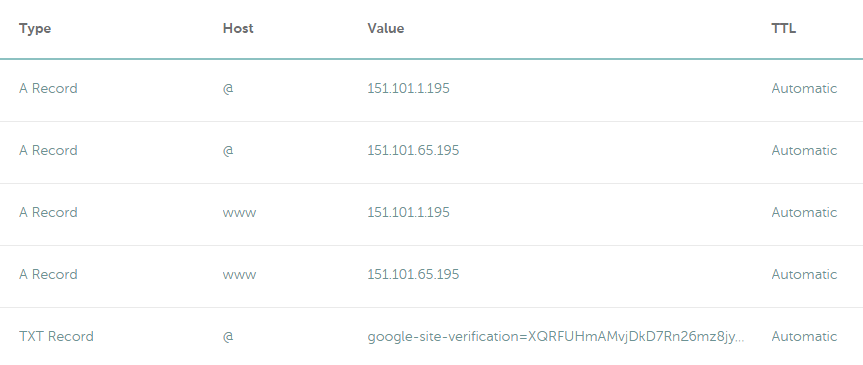Image resolution: width=863 pixels, height=365 pixels.
Task: Click @ host of 151.101.65.195 row
Action: tap(228, 150)
